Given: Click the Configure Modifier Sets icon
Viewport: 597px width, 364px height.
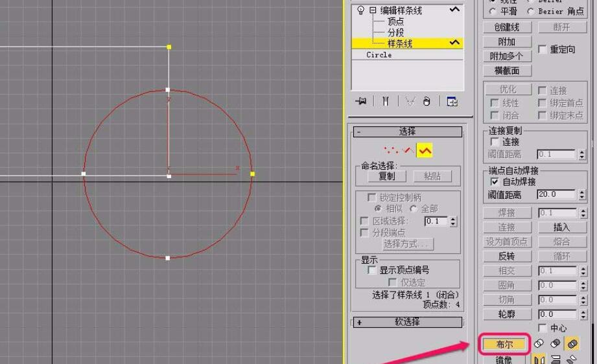Looking at the screenshot, I should 452,101.
